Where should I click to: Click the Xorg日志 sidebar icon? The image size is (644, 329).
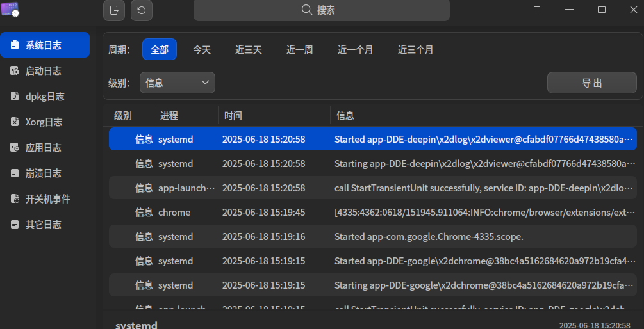pyautogui.click(x=15, y=122)
